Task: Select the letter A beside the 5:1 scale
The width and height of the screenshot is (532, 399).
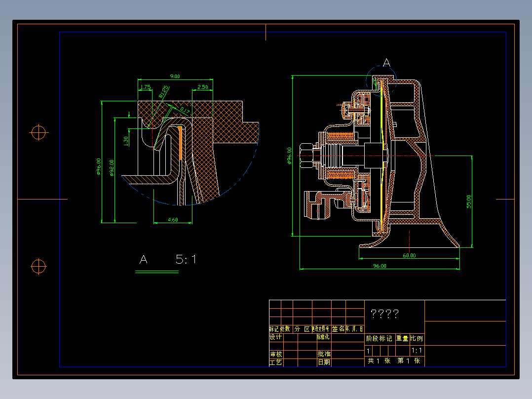Action: click(x=144, y=260)
